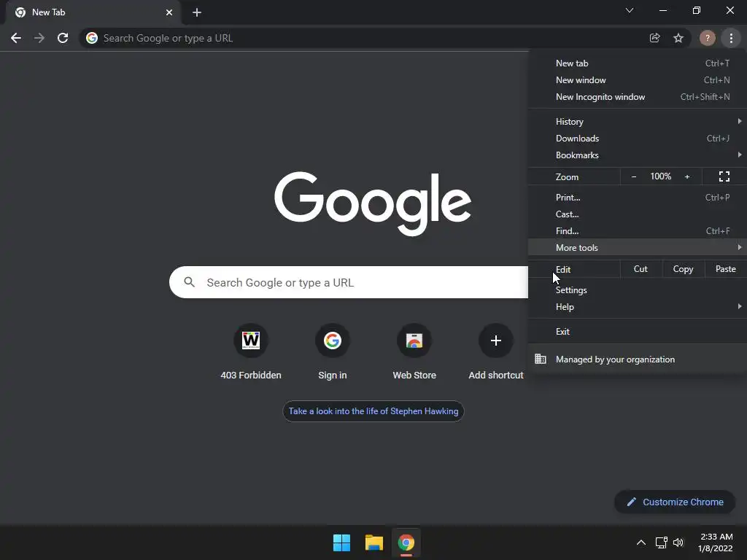747x560 pixels.
Task: Reload the page with refresh icon
Action: 63,38
